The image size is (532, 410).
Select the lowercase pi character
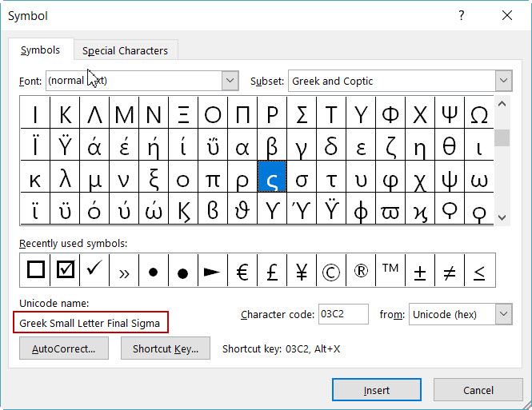click(213, 177)
